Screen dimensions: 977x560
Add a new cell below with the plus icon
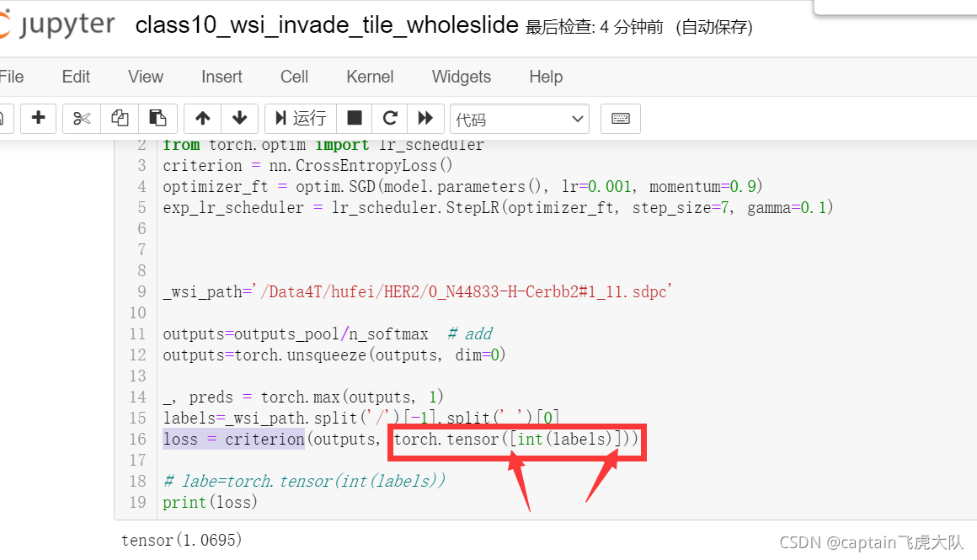click(x=38, y=118)
